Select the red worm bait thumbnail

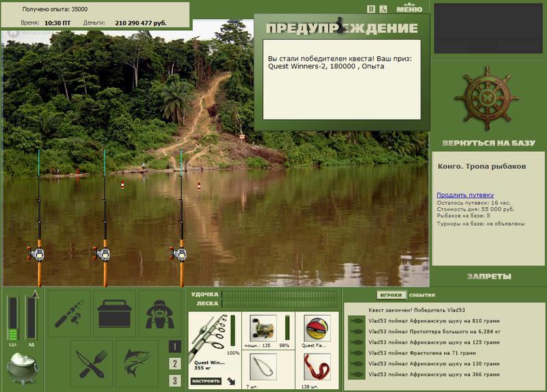(x=317, y=367)
